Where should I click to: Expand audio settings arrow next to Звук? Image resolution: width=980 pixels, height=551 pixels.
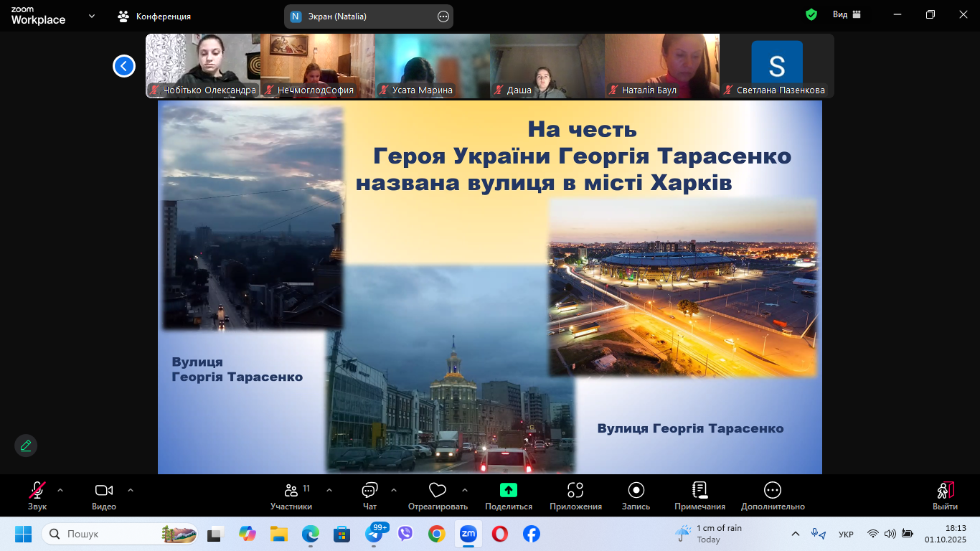point(60,491)
